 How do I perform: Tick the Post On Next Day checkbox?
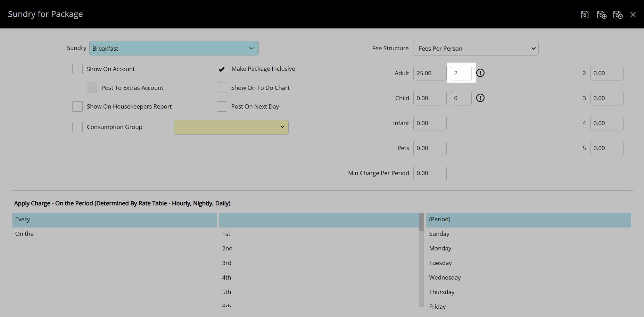pyautogui.click(x=222, y=106)
